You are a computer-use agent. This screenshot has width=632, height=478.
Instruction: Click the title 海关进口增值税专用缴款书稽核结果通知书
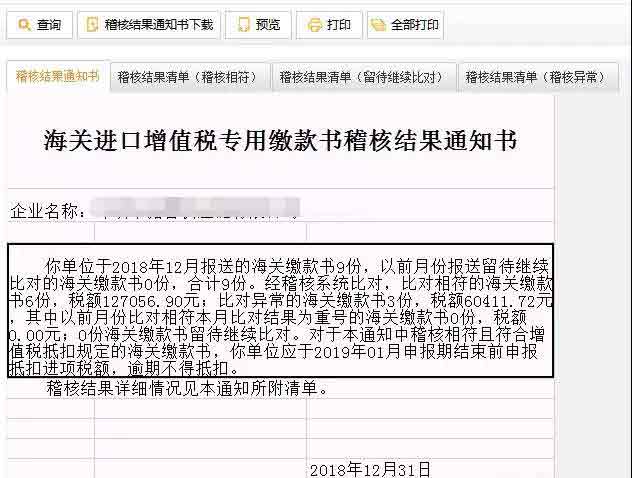pyautogui.click(x=280, y=140)
